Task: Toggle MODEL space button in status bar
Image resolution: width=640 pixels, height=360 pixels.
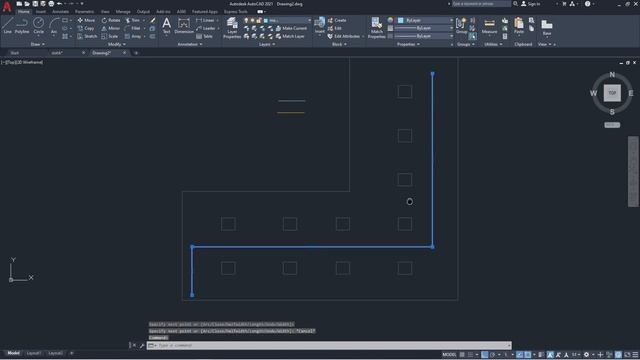Action: (449, 355)
